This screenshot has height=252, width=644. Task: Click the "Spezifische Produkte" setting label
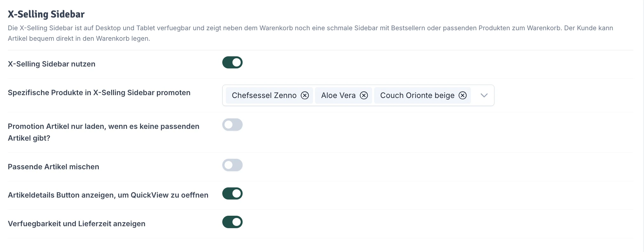click(99, 93)
